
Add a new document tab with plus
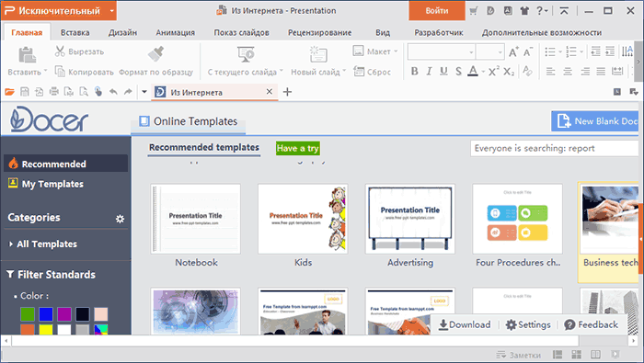pos(287,92)
